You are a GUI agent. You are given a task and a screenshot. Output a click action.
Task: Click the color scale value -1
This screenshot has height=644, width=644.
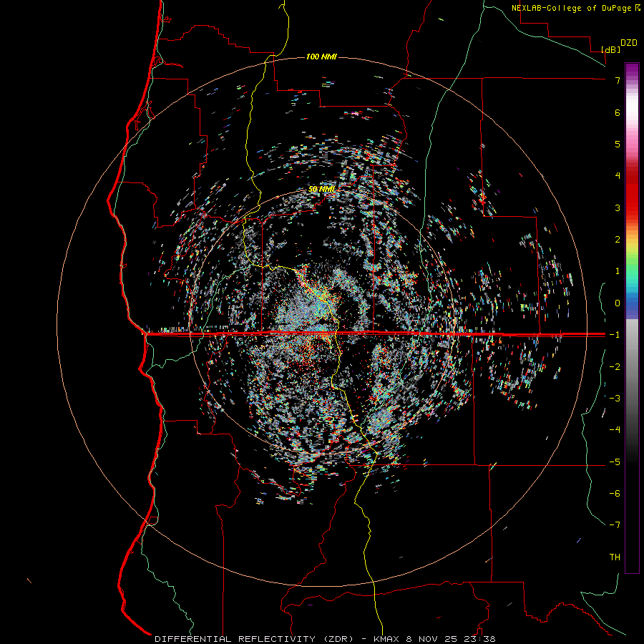[615, 335]
